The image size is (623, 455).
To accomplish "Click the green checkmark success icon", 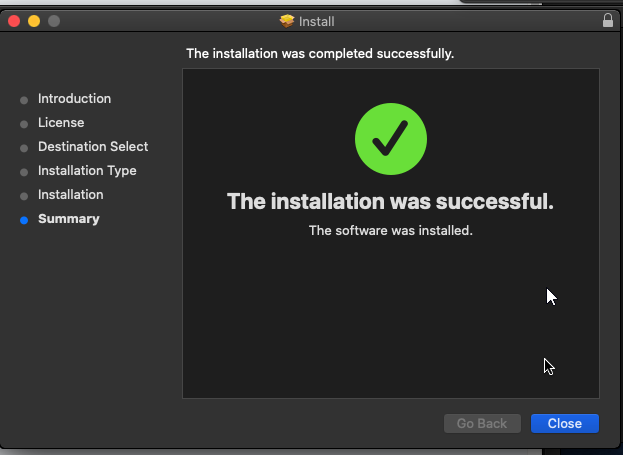I will [x=391, y=139].
